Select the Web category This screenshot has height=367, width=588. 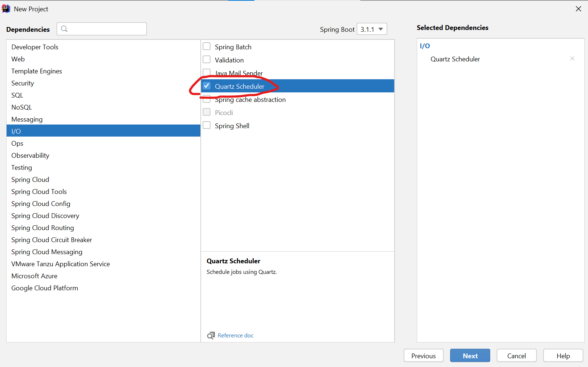[x=103, y=59]
